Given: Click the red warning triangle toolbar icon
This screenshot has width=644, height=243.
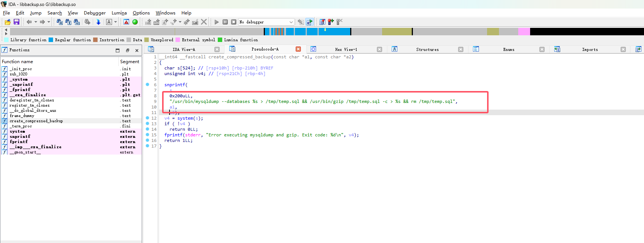Looking at the screenshot, I should click(x=126, y=22).
